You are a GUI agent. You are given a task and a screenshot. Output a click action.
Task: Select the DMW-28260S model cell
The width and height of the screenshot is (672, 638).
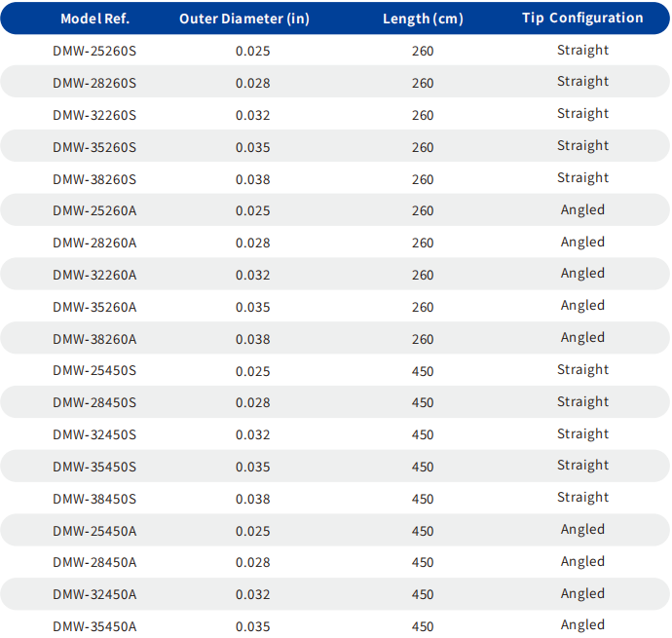94,83
